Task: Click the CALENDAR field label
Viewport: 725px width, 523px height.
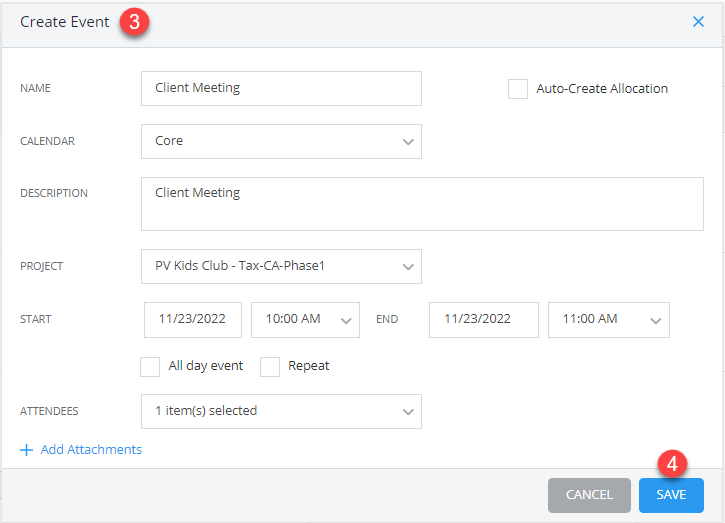Action: [47, 142]
